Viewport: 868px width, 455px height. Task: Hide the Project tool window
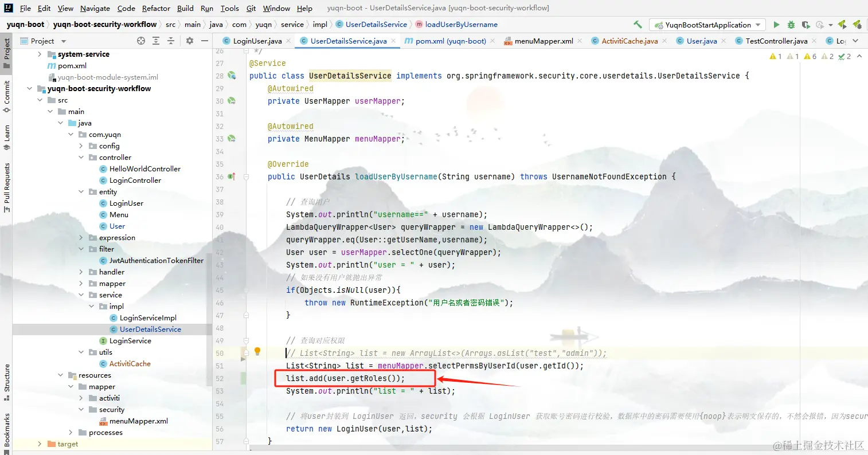tap(205, 41)
